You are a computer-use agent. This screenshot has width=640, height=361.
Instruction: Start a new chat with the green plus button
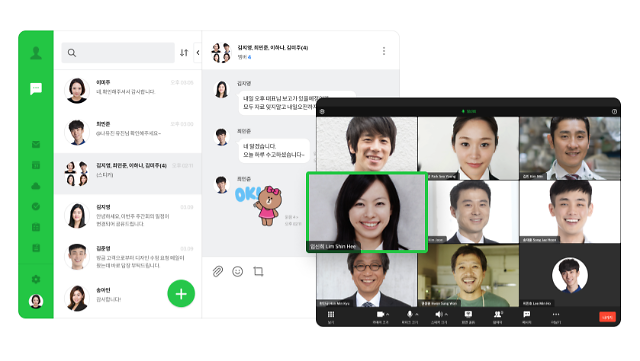181,294
